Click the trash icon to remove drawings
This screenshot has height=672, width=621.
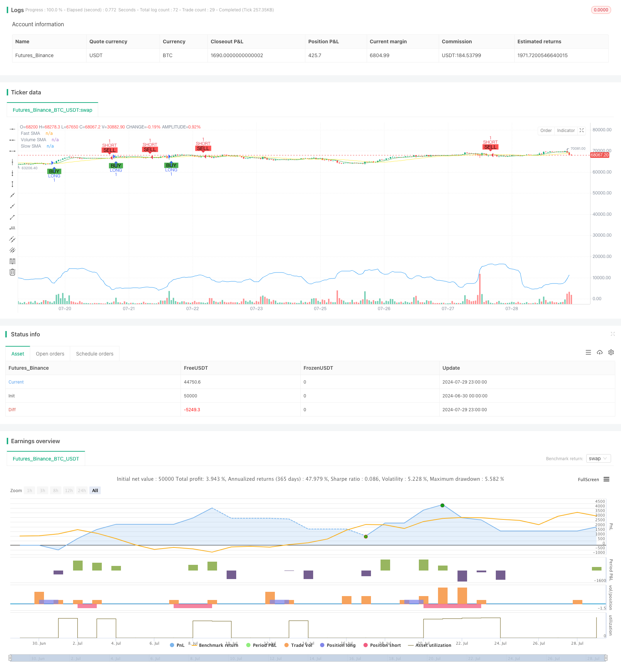[x=12, y=272]
